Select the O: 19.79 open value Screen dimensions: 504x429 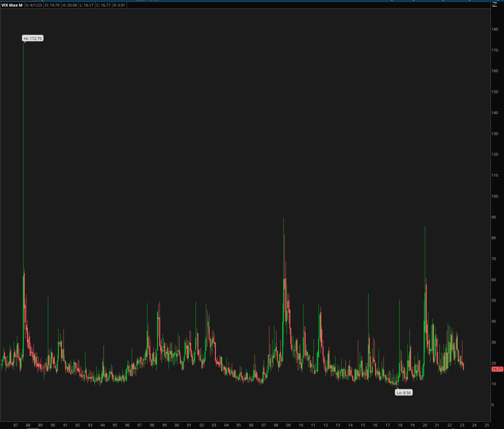(52, 5)
